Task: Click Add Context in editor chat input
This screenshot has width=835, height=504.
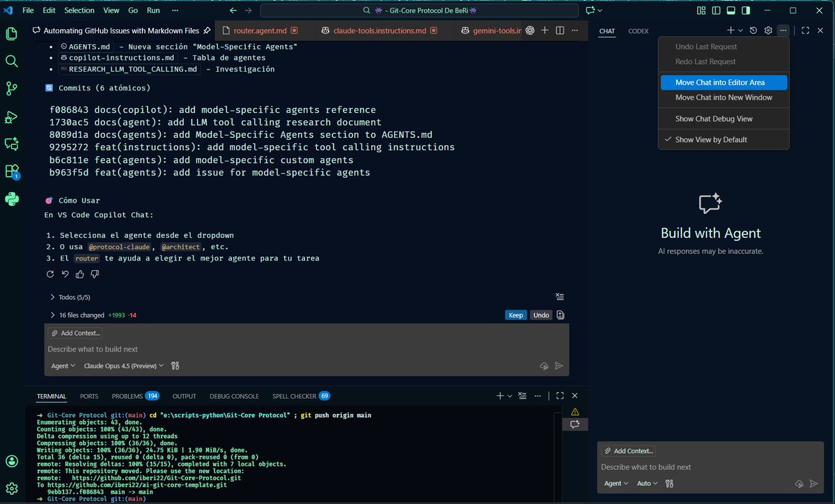Action: coord(76,333)
